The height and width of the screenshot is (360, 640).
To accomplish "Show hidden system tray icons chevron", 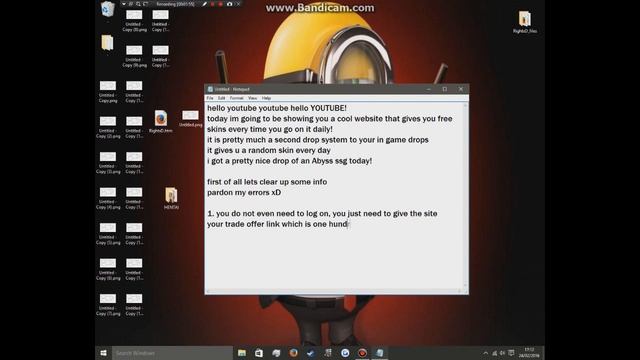I will [x=485, y=353].
